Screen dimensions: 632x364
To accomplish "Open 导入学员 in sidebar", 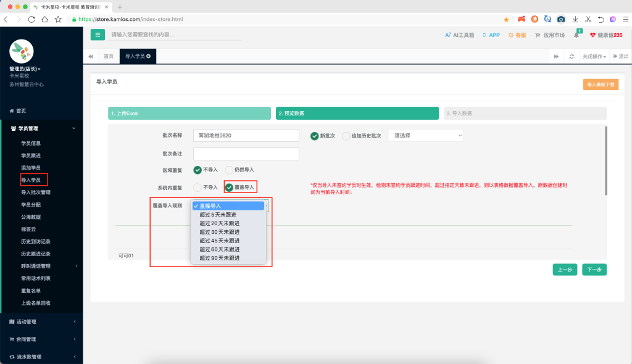I will click(31, 180).
